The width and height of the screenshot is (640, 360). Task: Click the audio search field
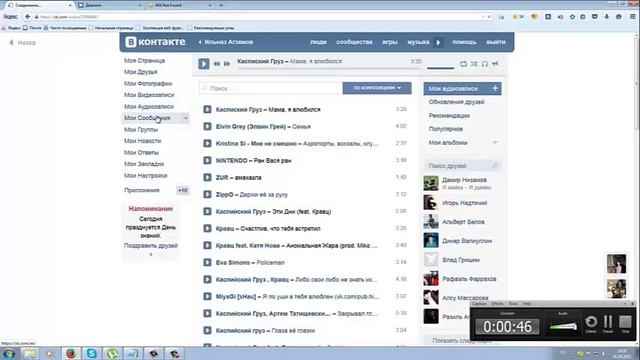tap(271, 88)
